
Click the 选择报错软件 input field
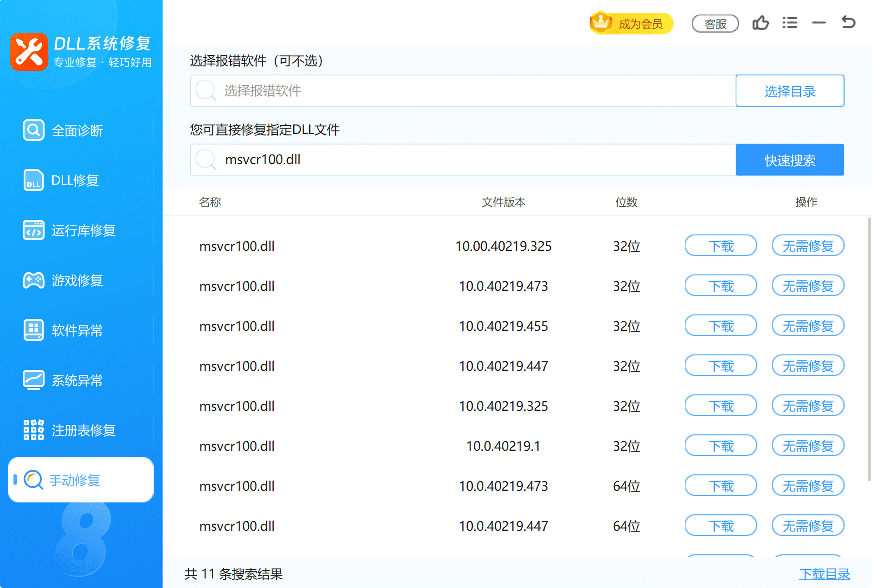point(463,91)
